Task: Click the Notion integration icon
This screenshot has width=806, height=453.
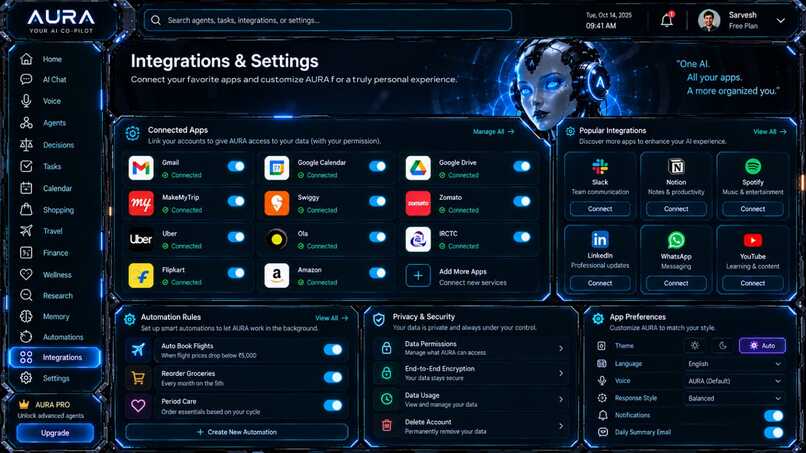Action: click(676, 167)
